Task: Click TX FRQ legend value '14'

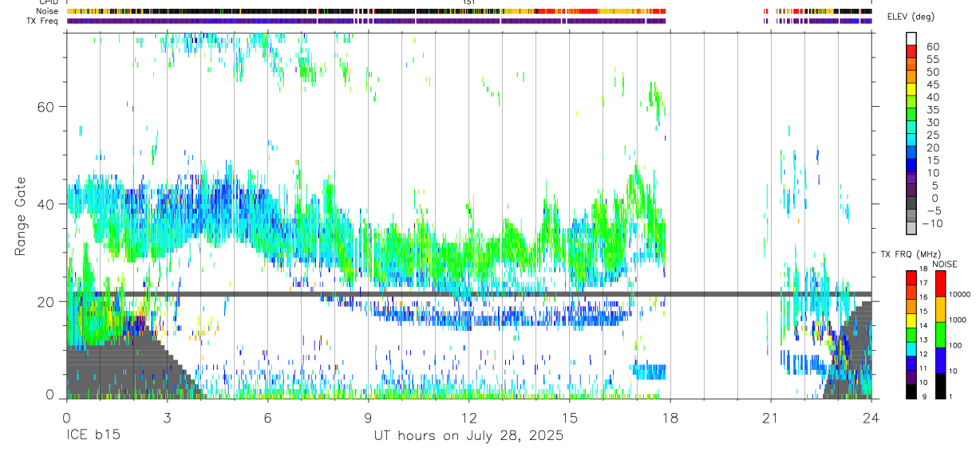Action: [x=923, y=325]
